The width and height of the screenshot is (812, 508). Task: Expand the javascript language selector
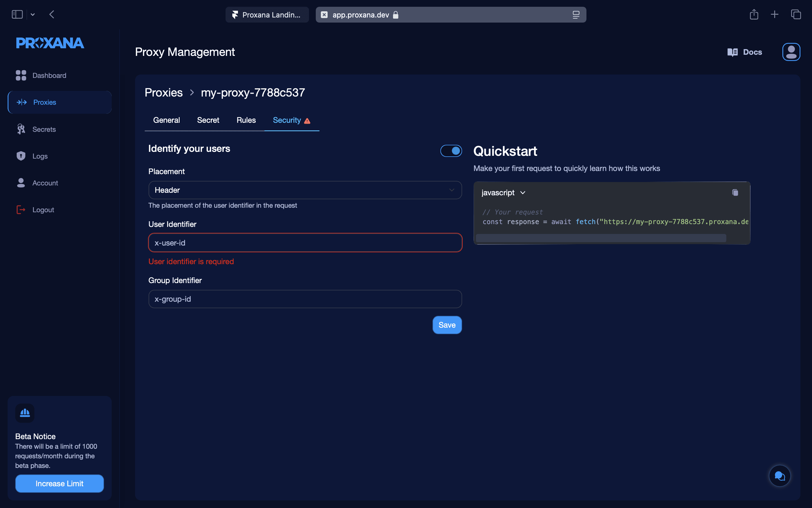(503, 192)
